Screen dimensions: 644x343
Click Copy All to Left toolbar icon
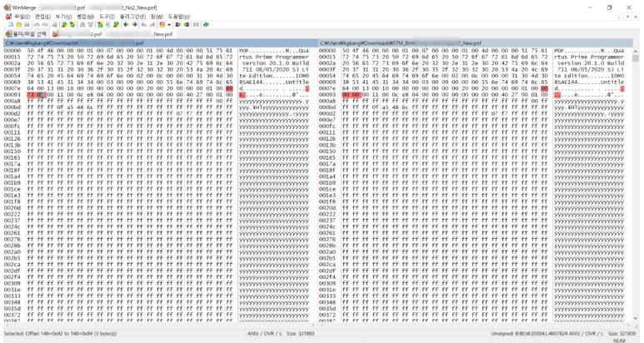[186, 25]
